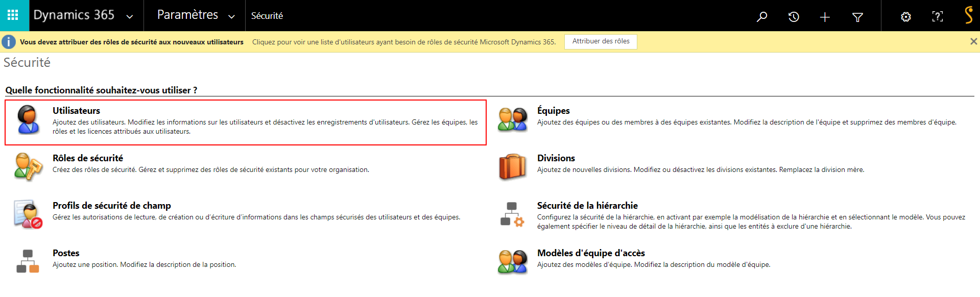Click the Utilisateurs person icon
Viewport: 980px width, 297px height.
click(x=28, y=119)
